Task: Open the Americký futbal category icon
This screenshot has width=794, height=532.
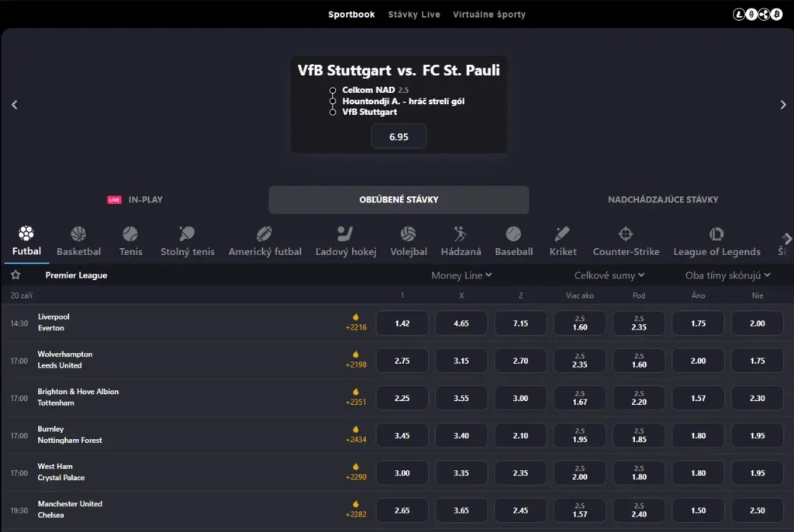Action: click(264, 234)
